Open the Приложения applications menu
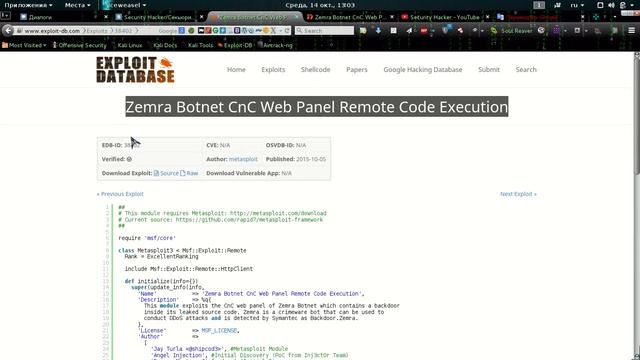The image size is (640, 360). click(28, 5)
